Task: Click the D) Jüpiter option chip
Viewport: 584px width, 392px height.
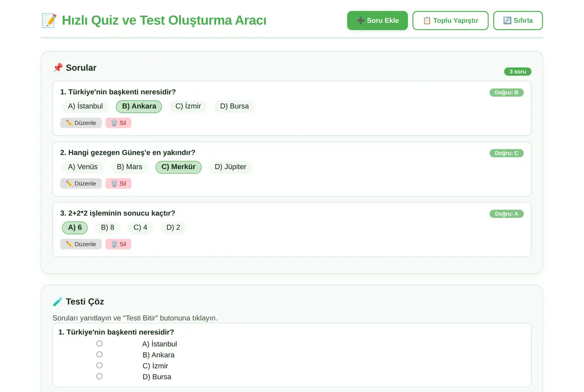Action: click(231, 167)
